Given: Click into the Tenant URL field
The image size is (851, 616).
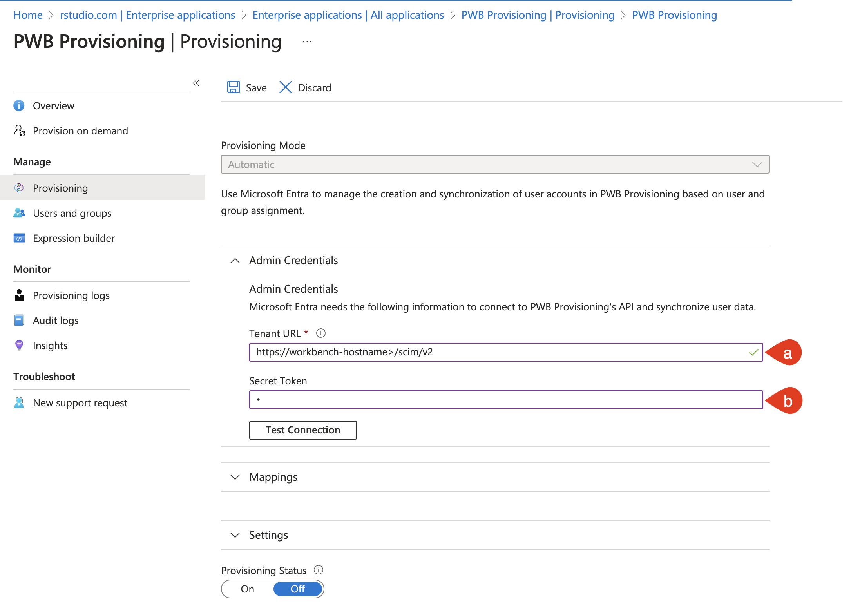Looking at the screenshot, I should (x=506, y=352).
